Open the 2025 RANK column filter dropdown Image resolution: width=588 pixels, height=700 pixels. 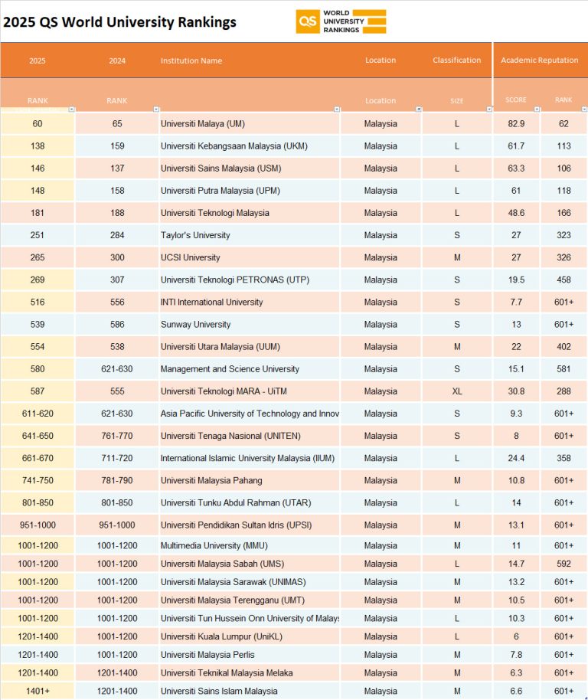point(72,110)
